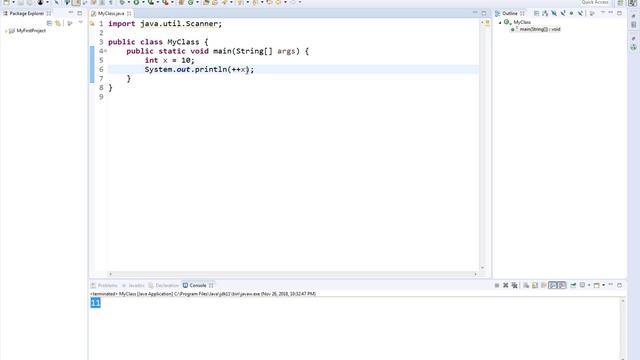Open the Debug dropdown arrow
The width and height of the screenshot is (640, 360).
(x=129, y=2)
